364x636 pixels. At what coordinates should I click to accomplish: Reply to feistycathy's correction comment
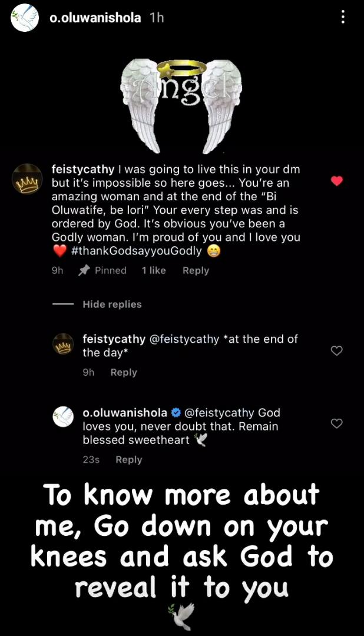124,372
